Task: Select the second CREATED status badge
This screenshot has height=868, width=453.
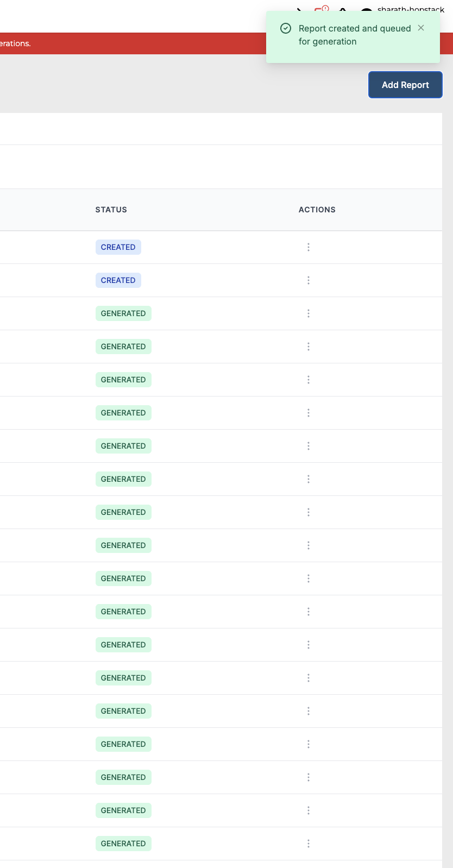Action: click(x=118, y=280)
